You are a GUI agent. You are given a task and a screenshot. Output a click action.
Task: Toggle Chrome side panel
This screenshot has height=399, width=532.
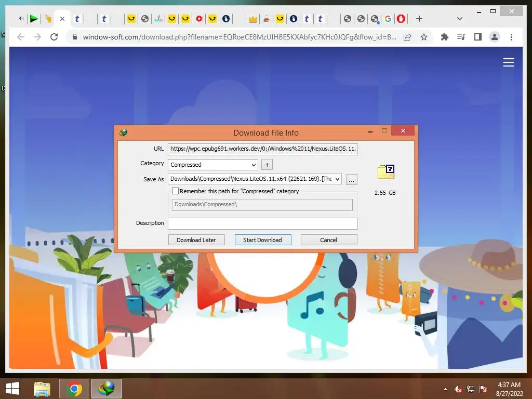point(478,37)
